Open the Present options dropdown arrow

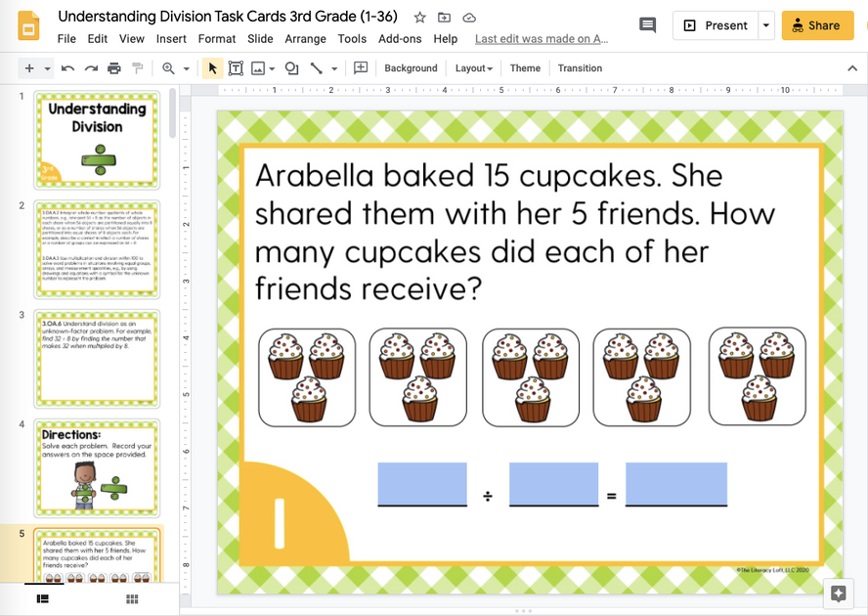pyautogui.click(x=764, y=25)
